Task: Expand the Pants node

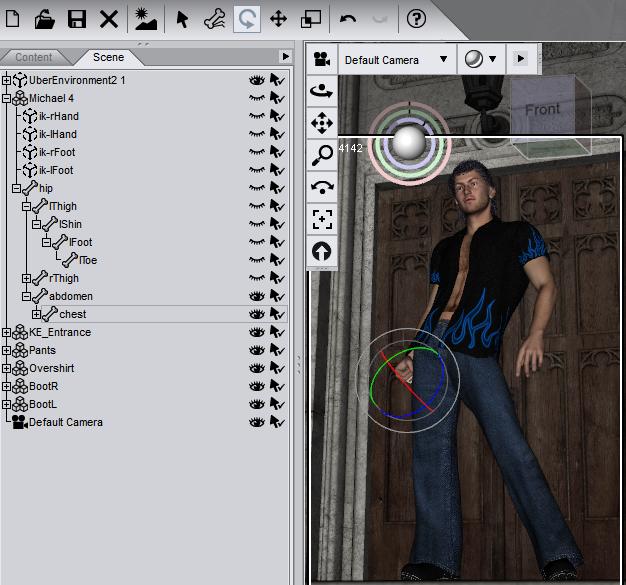Action: click(6, 350)
